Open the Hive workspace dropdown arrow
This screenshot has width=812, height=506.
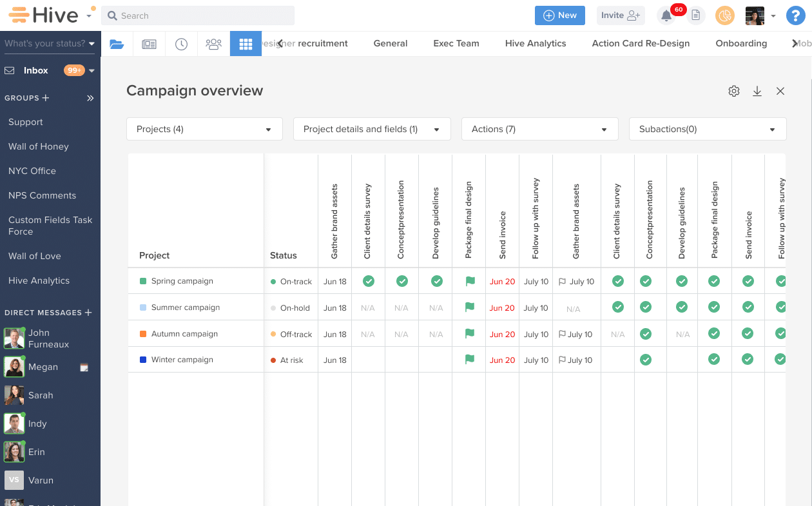[88, 16]
